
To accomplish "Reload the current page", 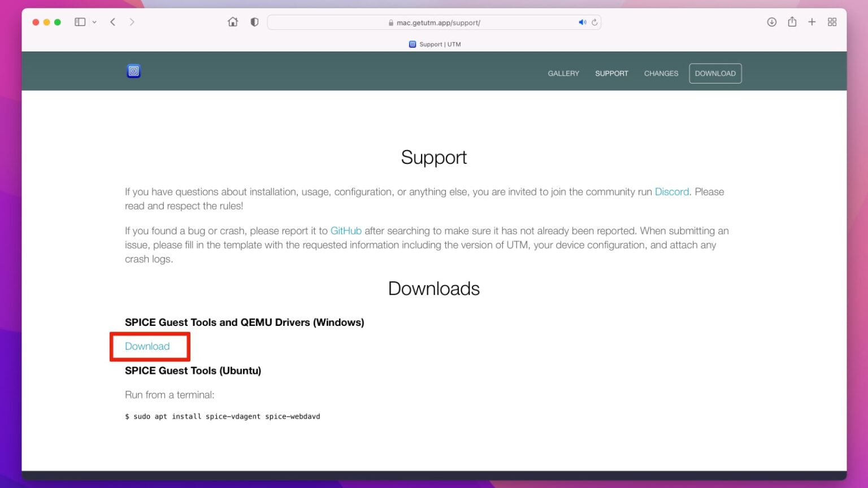I will 594,23.
